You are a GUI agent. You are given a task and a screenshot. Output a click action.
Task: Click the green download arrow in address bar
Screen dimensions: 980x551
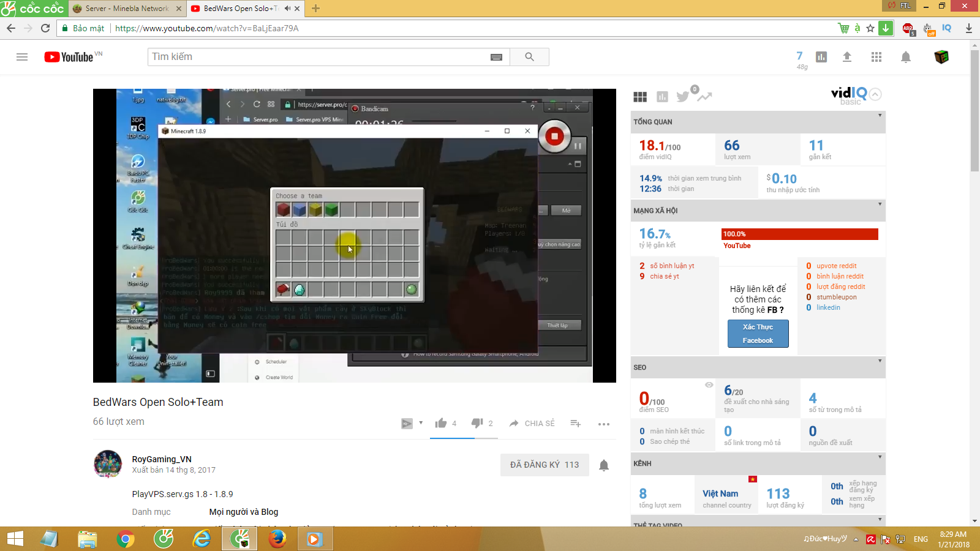point(886,28)
